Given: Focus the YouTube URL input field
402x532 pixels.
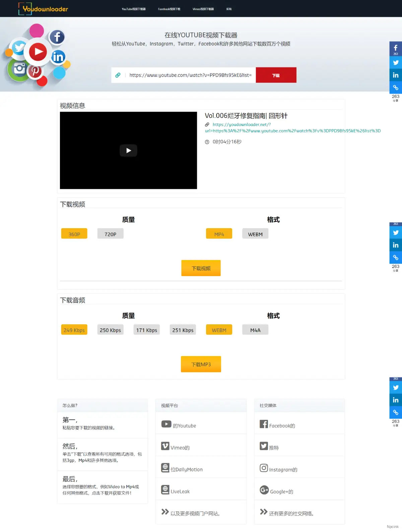Looking at the screenshot, I should click(x=190, y=75).
